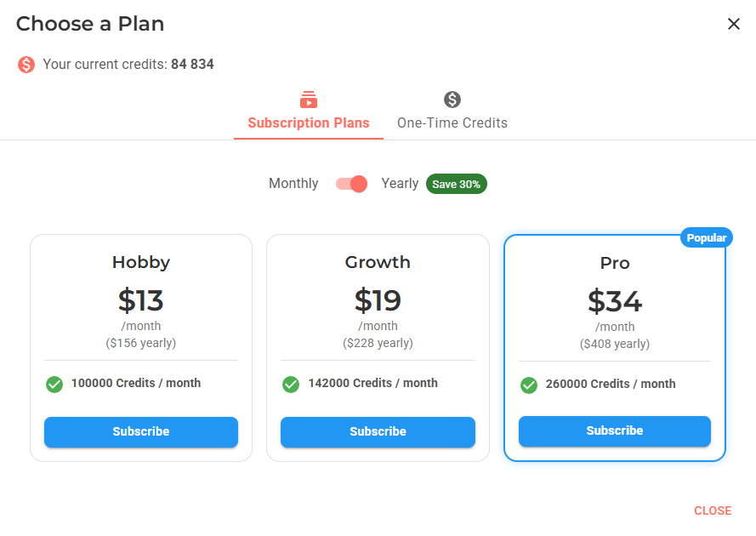Subscribe to the Growth plan
756x536 pixels.
(x=378, y=432)
